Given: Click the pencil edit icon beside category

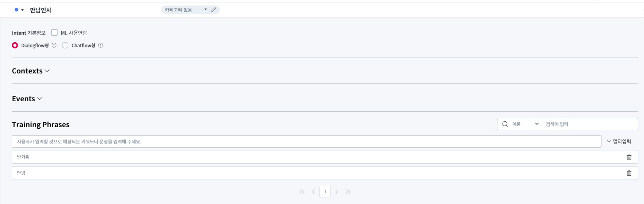Looking at the screenshot, I should click(x=214, y=10).
